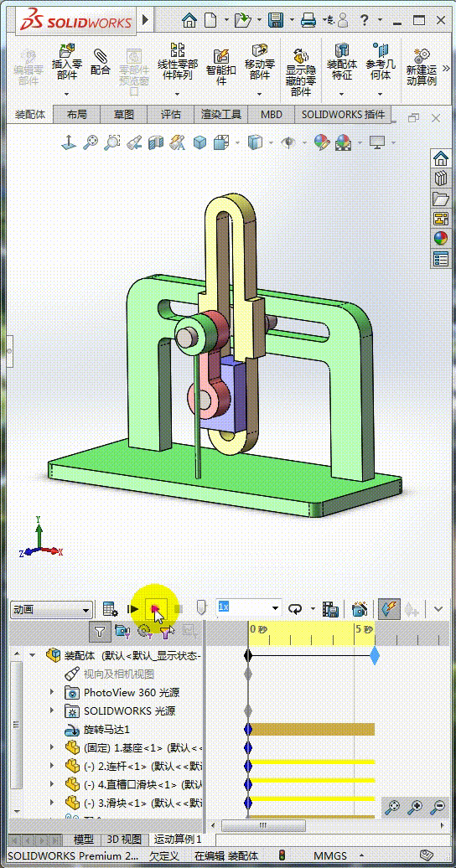Click the Play button under yellow highlight
The width and height of the screenshot is (456, 868).
pyautogui.click(x=155, y=609)
